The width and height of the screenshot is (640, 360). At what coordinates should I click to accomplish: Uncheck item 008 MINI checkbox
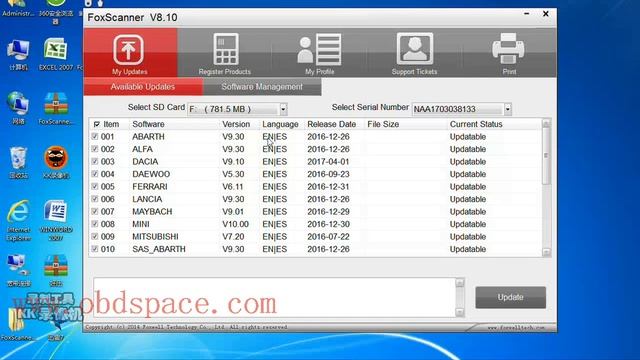95,224
